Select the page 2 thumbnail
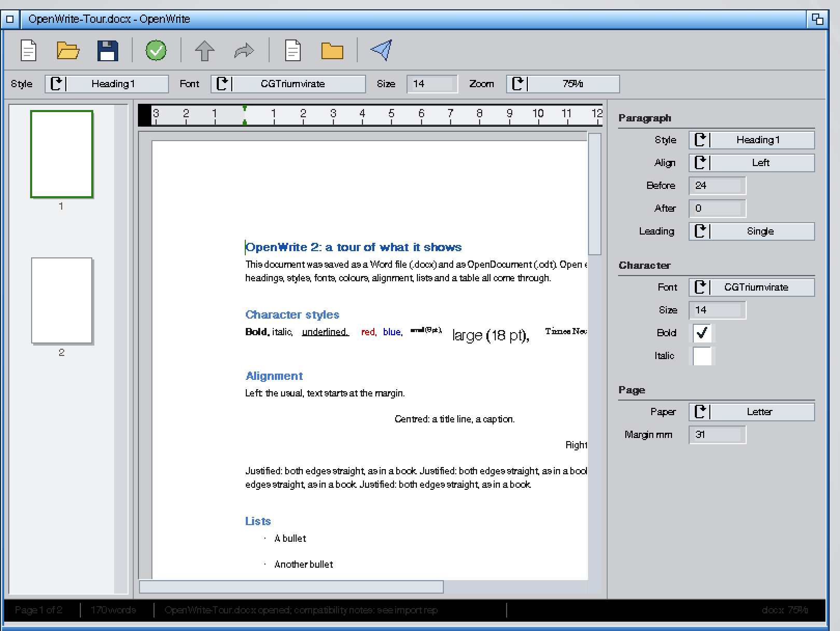Screen dimensions: 840x631 pyautogui.click(x=62, y=301)
